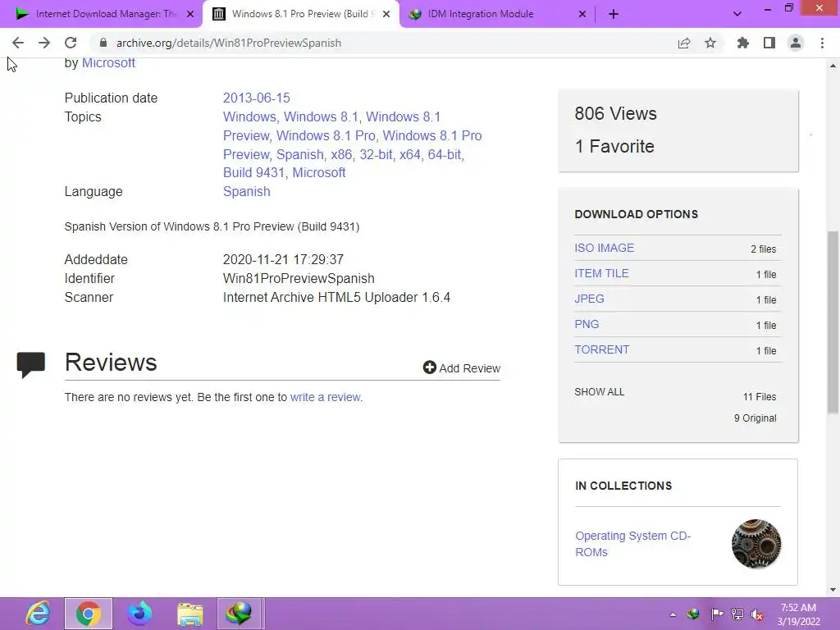840x630 pixels.
Task: Download the PNG file
Action: [587, 324]
